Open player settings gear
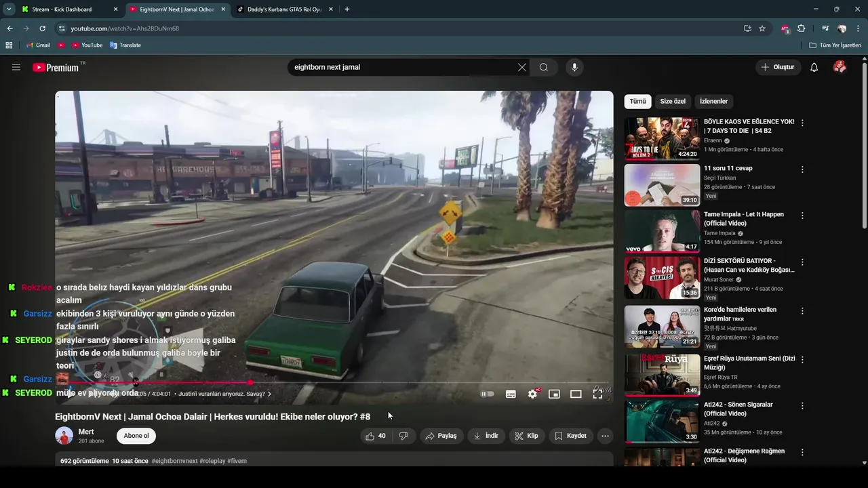The height and width of the screenshot is (488, 868). tap(533, 394)
